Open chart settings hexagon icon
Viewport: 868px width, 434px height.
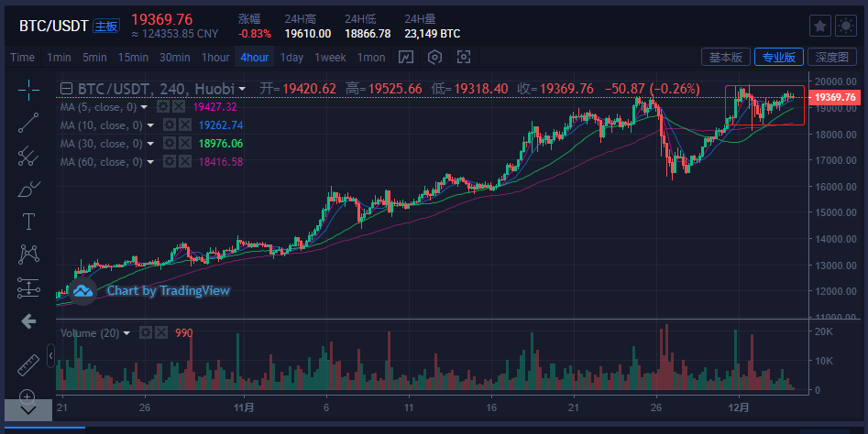click(x=434, y=57)
